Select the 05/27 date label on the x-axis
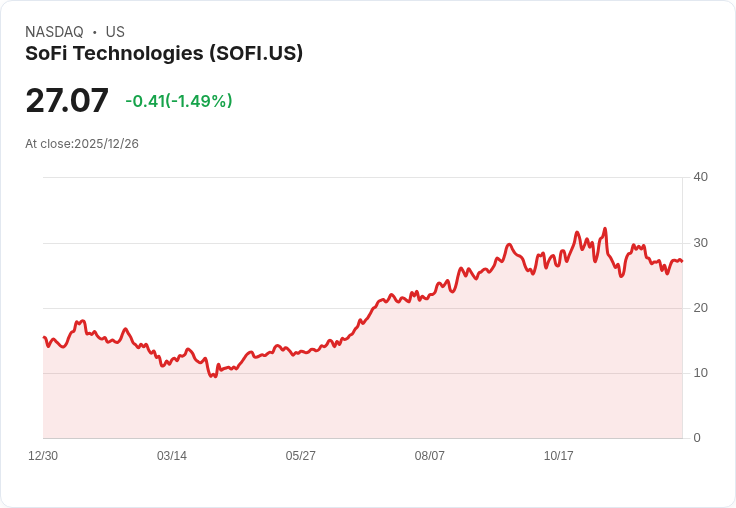 (300, 455)
